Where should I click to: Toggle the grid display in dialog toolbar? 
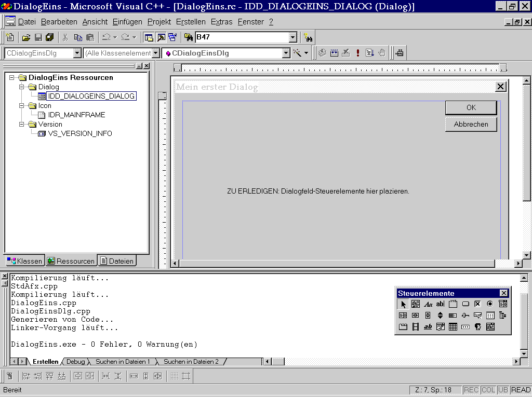174,376
